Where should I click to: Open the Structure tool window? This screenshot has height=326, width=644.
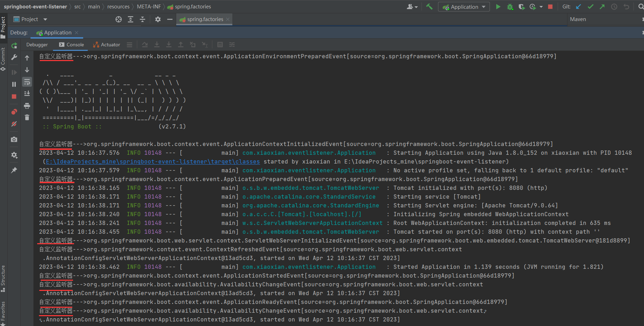click(3, 279)
